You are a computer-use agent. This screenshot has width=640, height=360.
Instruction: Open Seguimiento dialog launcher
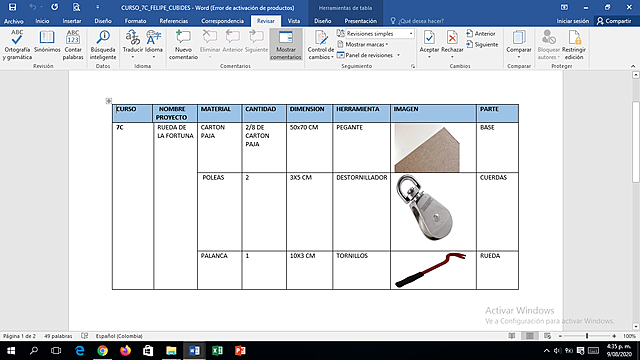click(x=413, y=66)
